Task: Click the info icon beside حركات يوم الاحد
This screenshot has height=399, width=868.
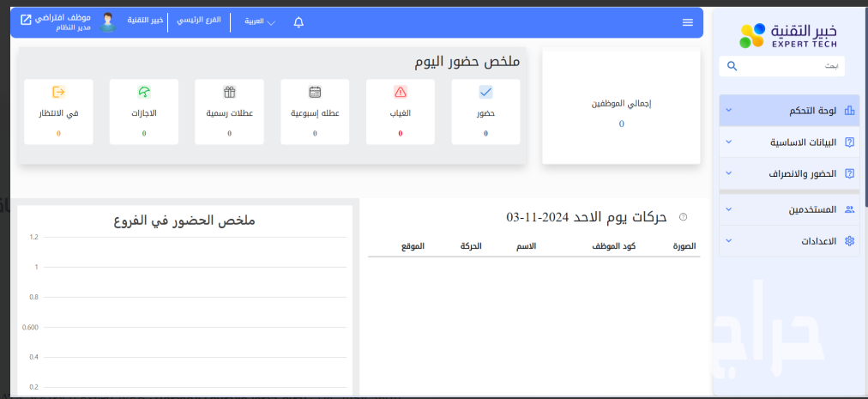Action: click(683, 217)
